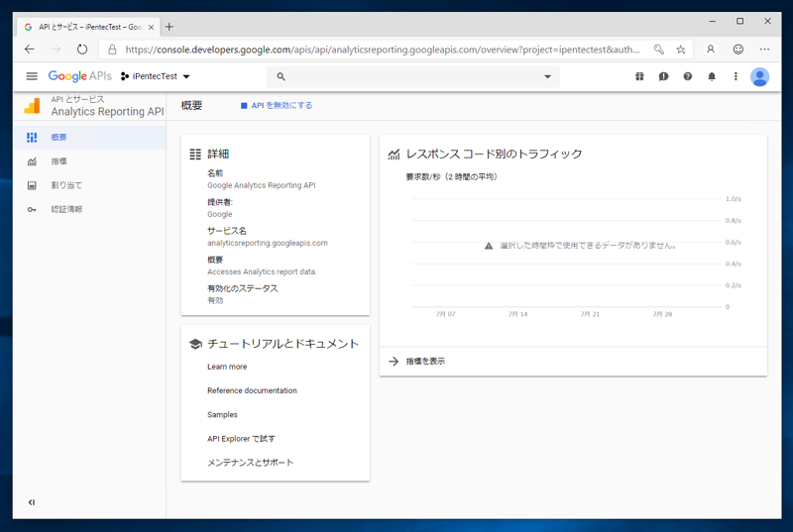Click the 詳細 card list icon
The image size is (793, 532).
click(195, 155)
